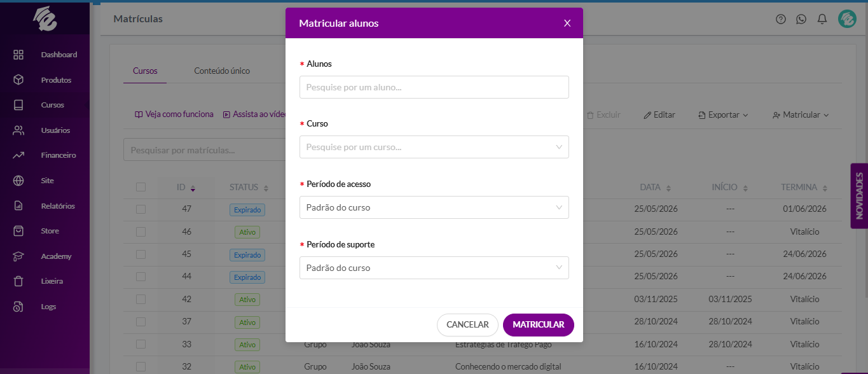Open the Curso search dropdown
Image resolution: width=868 pixels, height=374 pixels.
click(434, 147)
